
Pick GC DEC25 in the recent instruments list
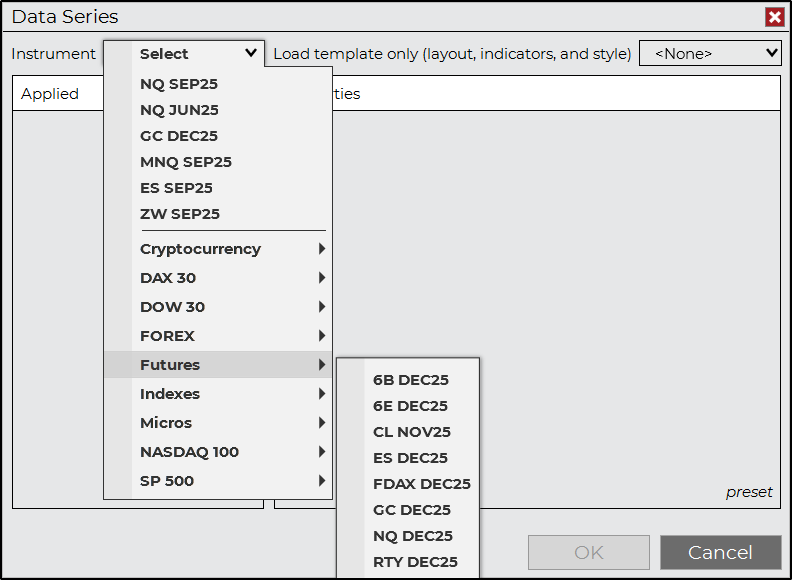tap(218, 136)
